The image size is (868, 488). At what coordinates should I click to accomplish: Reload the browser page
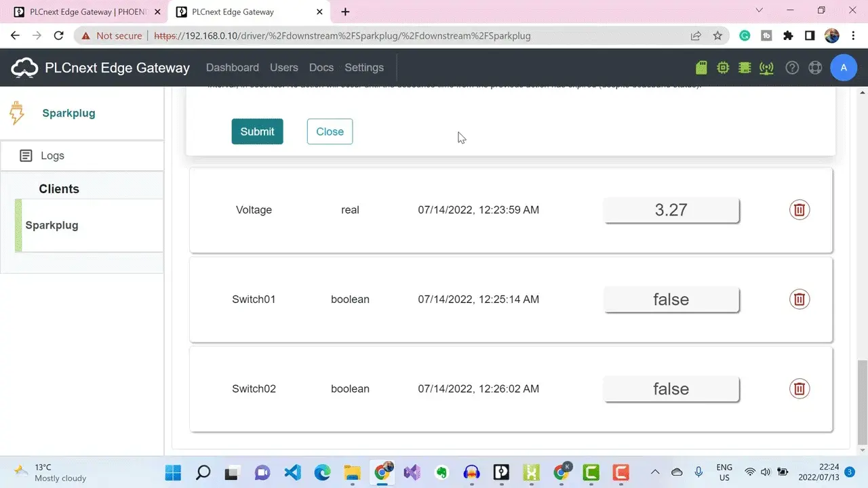click(59, 36)
